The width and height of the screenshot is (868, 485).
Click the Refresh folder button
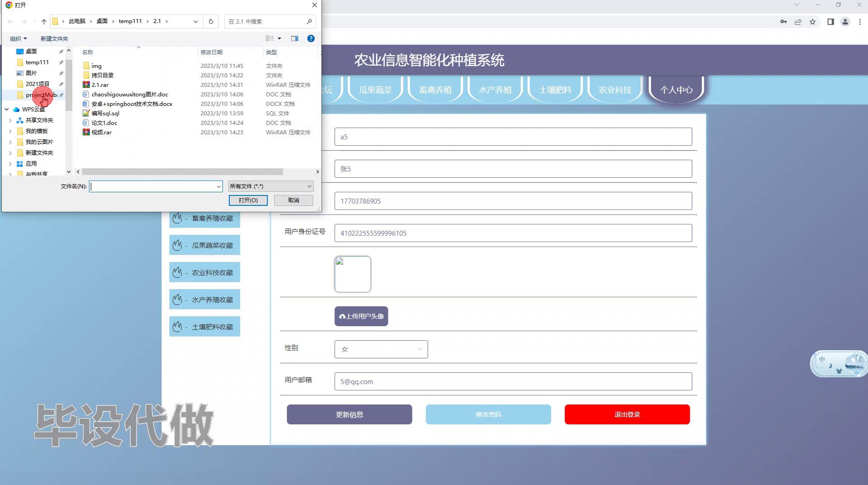[x=211, y=21]
